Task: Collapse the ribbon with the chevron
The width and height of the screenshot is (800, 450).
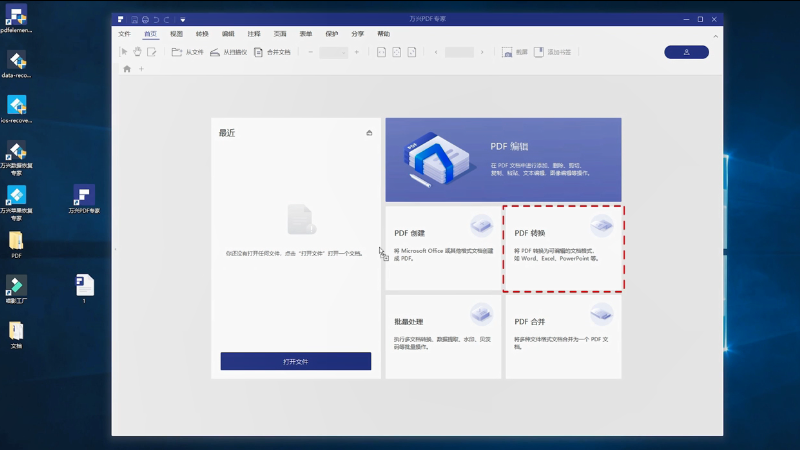Action: coord(715,36)
